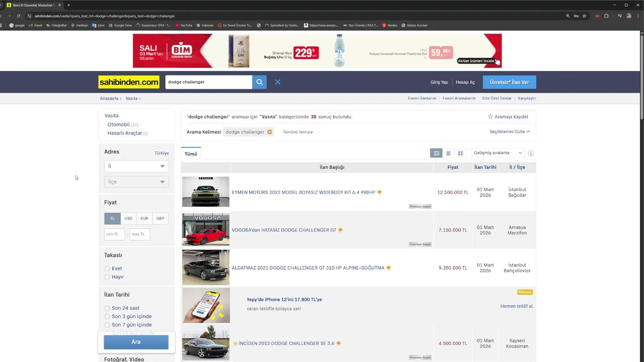This screenshot has height=362, width=644.
Task: Select Son 7 gün içinde filter
Action: click(107, 325)
